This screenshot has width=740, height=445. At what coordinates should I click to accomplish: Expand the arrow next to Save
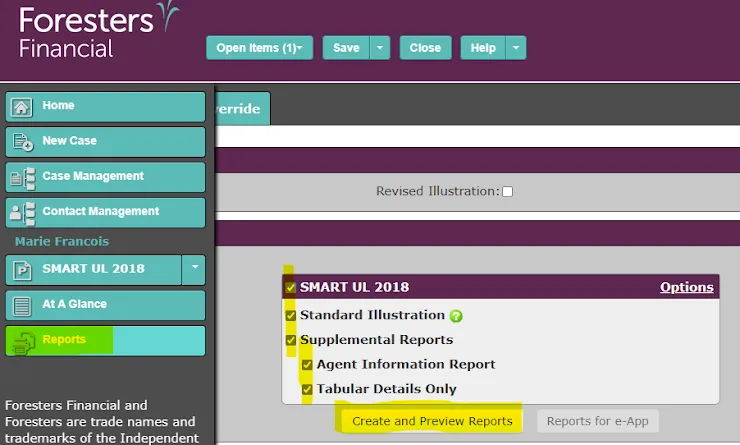tap(380, 48)
